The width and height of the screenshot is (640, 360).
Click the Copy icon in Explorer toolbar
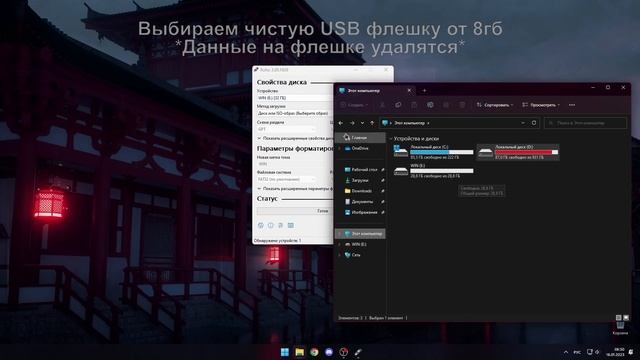[398, 105]
